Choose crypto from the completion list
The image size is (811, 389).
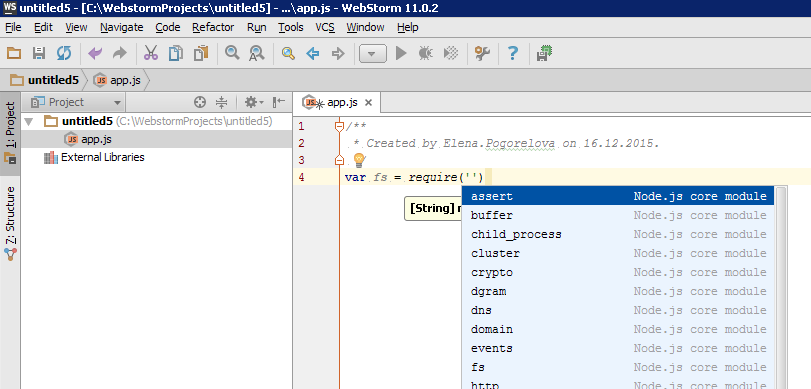pyautogui.click(x=618, y=273)
